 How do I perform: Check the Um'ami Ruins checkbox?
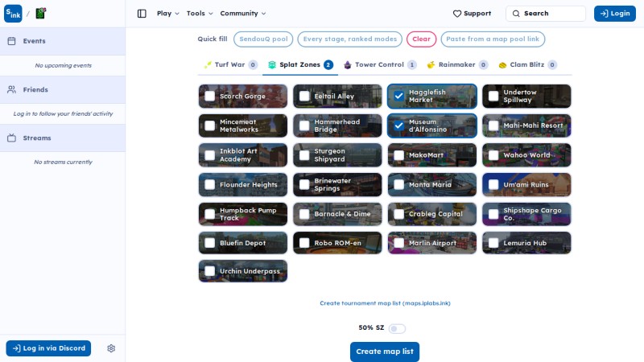493,185
